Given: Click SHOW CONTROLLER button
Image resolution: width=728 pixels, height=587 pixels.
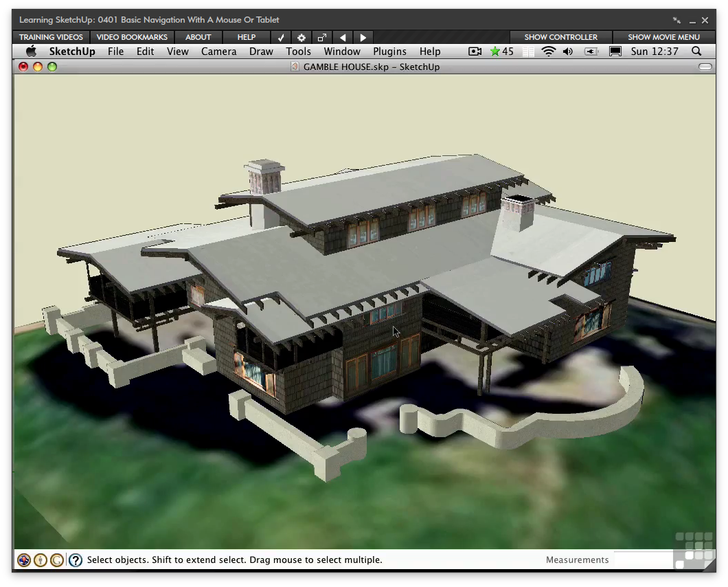Looking at the screenshot, I should pos(561,37).
